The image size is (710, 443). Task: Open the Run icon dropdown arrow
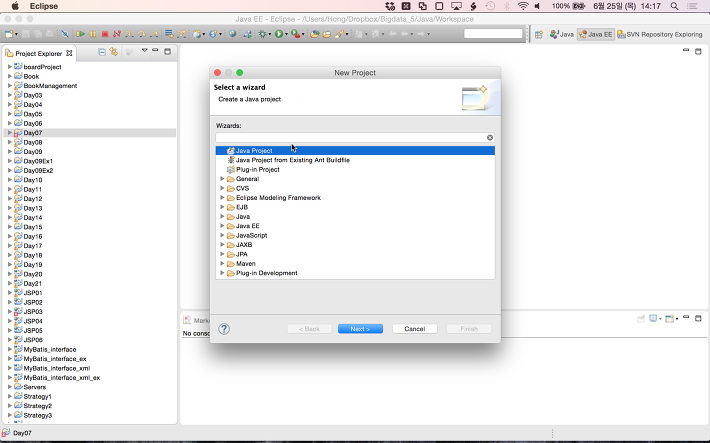(x=286, y=34)
